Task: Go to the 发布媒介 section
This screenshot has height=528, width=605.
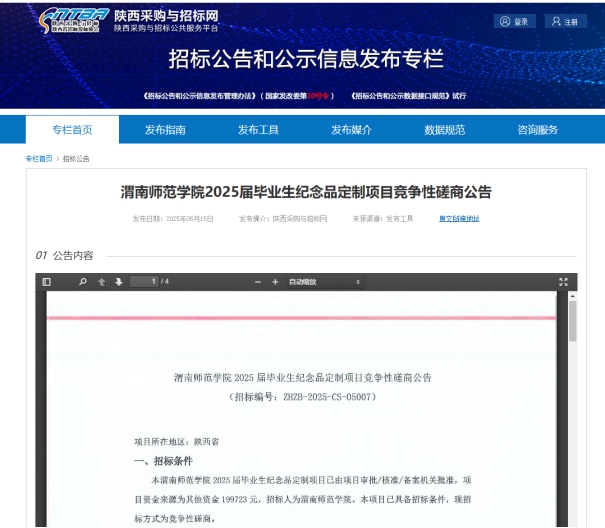Action: tap(351, 130)
